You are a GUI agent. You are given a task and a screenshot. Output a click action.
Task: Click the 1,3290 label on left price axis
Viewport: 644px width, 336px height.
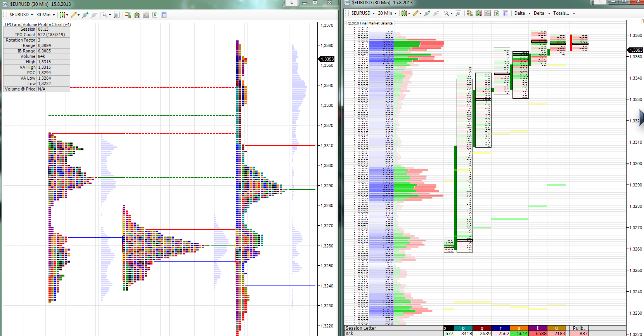[x=327, y=186]
